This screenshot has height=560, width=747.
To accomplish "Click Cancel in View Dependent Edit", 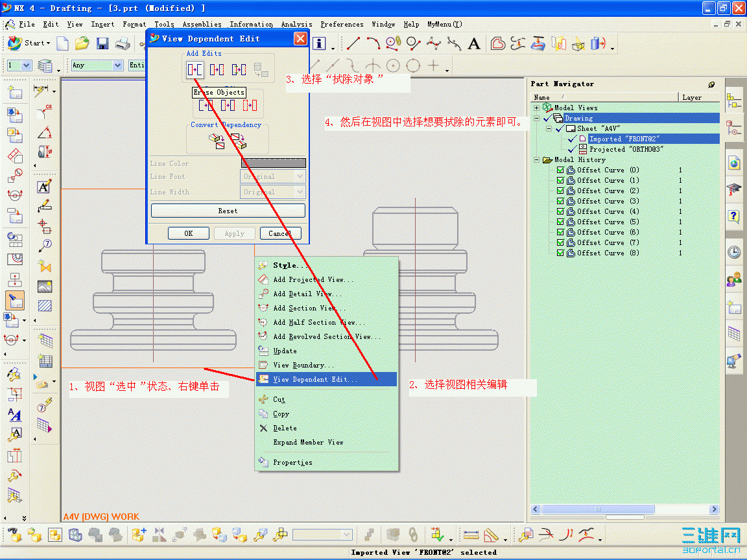I will click(280, 233).
